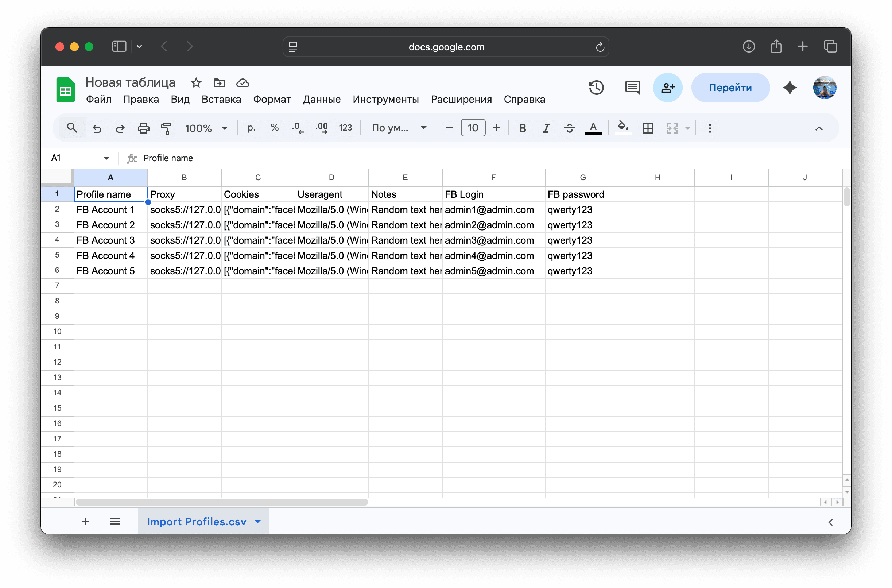
Task: Open the fill color bucket
Action: pos(623,128)
